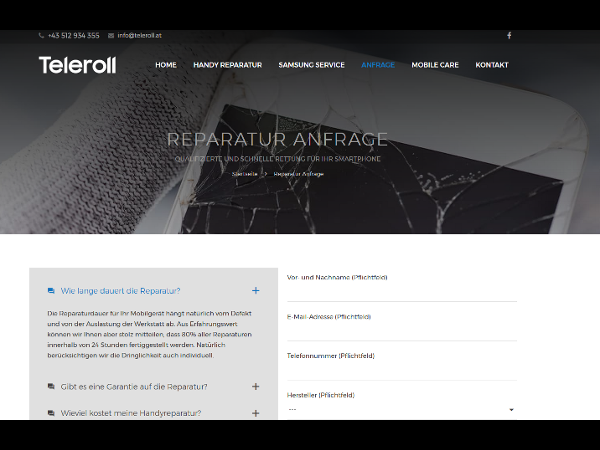
Task: Click the info@teleroll.at email link
Action: (139, 35)
